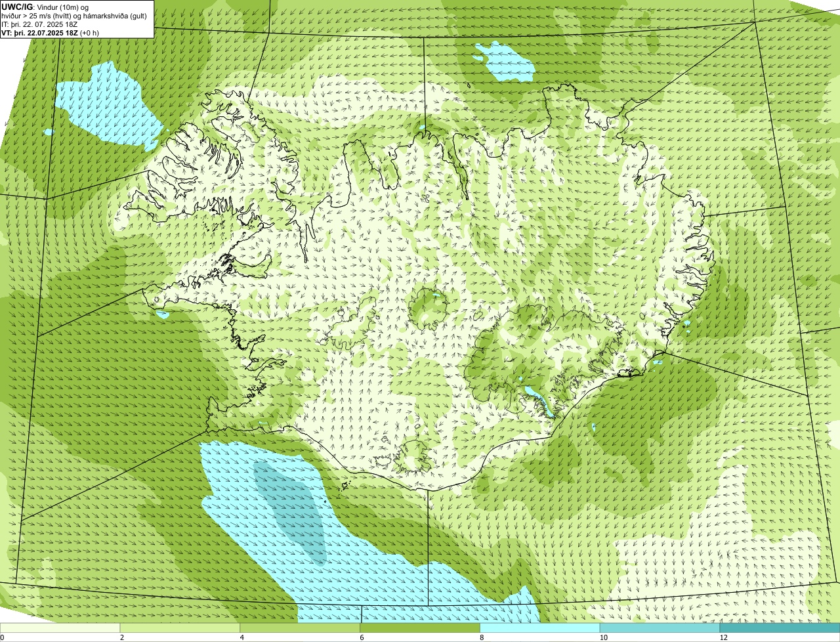This screenshot has height=642, width=840.
Task: Click the initial time line "IT: þri. 22. 07. 2025 18Z"
Action: coord(39,24)
